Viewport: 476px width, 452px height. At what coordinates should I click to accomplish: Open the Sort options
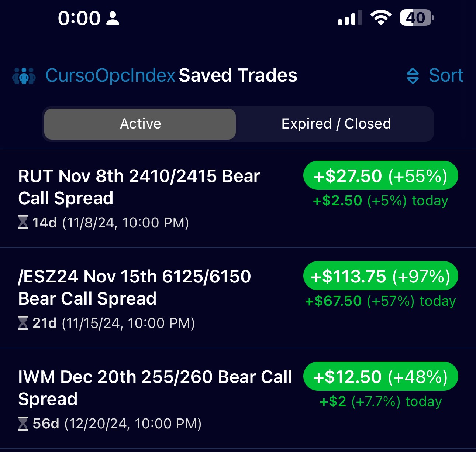[445, 76]
